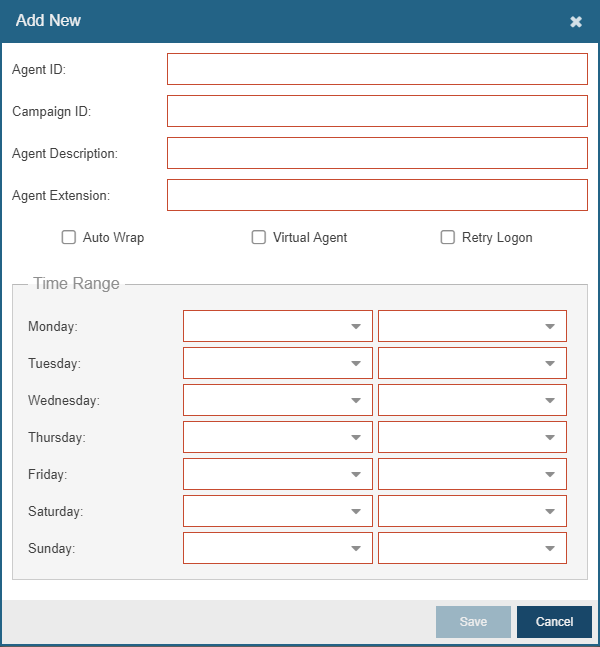The height and width of the screenshot is (647, 600).
Task: Click the Save button
Action: point(473,621)
